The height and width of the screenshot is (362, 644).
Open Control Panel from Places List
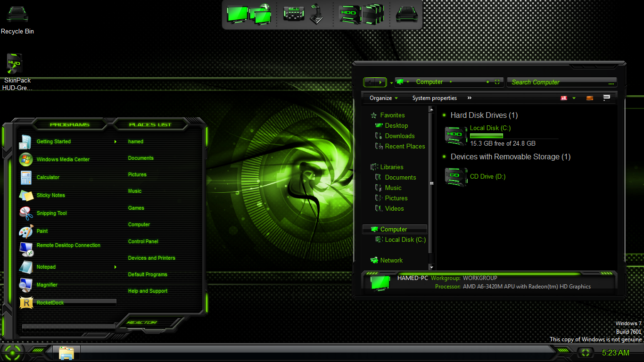tap(143, 241)
